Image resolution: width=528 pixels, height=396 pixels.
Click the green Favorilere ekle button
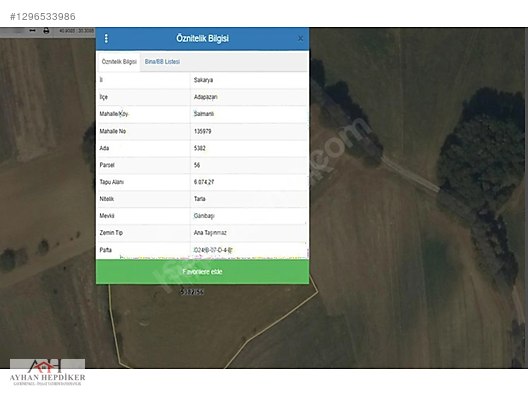pos(202,272)
